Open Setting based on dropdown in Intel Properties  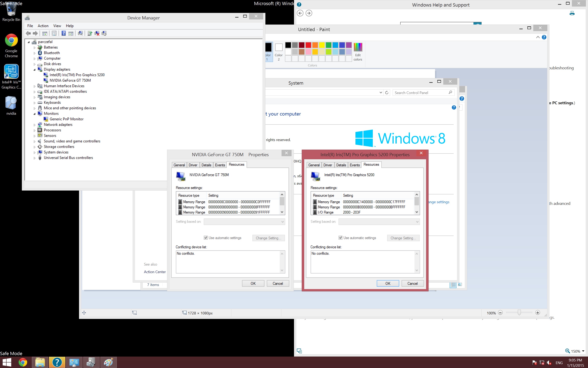379,221
